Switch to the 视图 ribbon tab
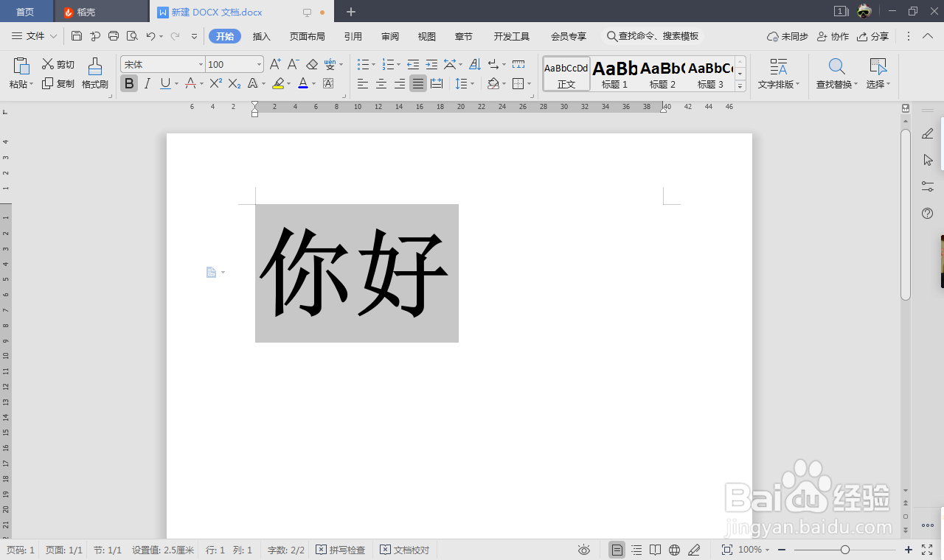 (427, 36)
